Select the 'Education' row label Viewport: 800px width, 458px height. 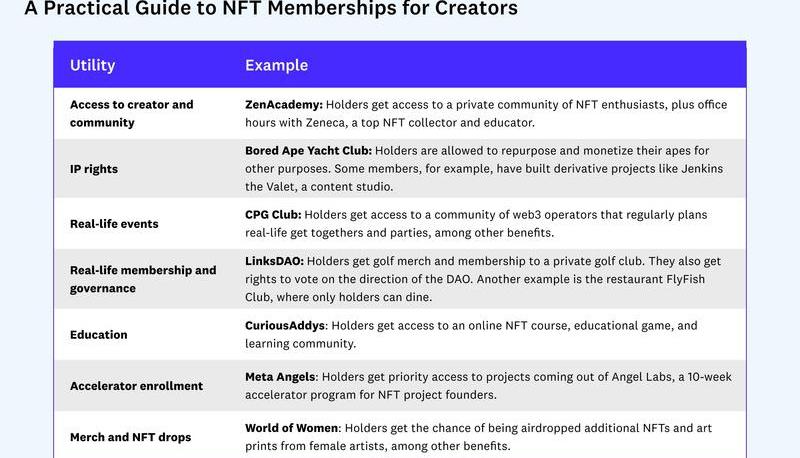(x=98, y=335)
